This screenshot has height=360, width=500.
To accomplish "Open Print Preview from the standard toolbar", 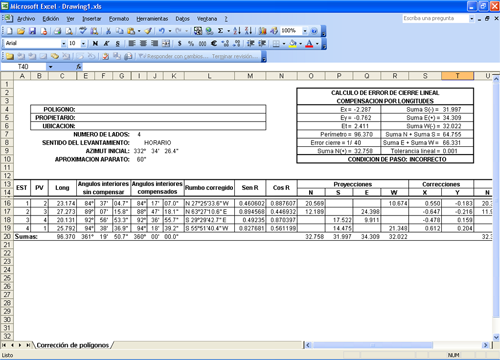I will (69, 31).
